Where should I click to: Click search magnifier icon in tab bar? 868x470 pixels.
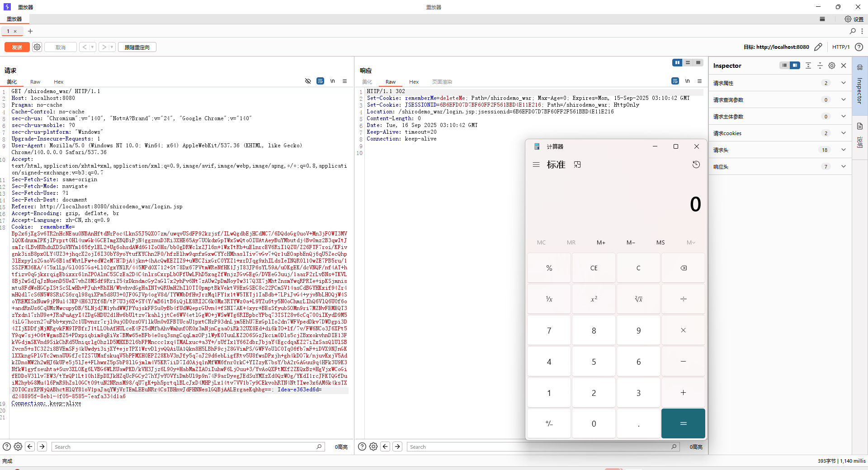(853, 31)
